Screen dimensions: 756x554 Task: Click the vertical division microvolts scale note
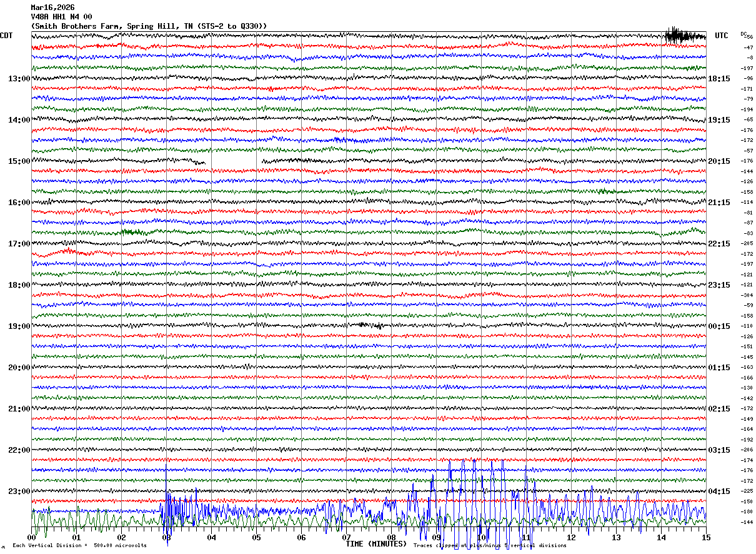tap(79, 546)
